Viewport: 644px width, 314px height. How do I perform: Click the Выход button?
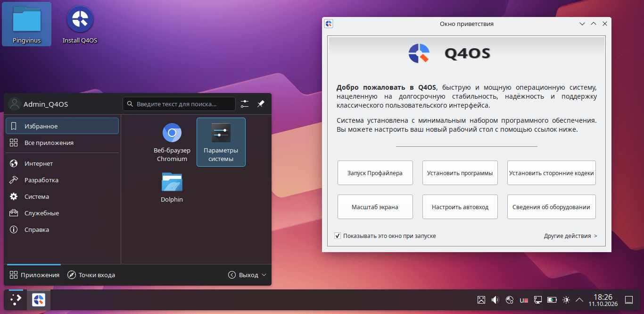click(243, 275)
